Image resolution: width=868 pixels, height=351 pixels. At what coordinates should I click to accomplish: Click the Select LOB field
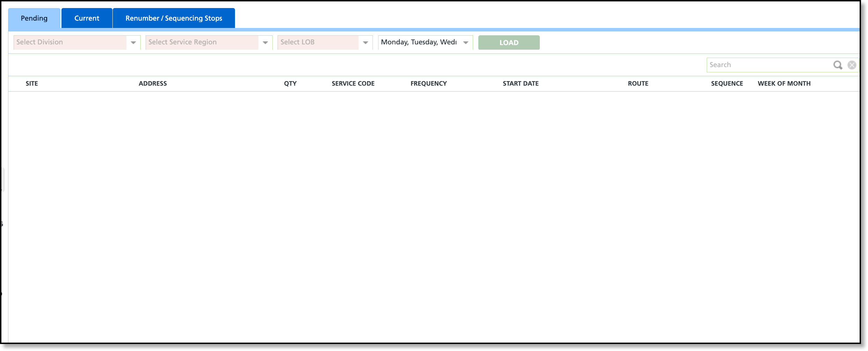(x=318, y=42)
